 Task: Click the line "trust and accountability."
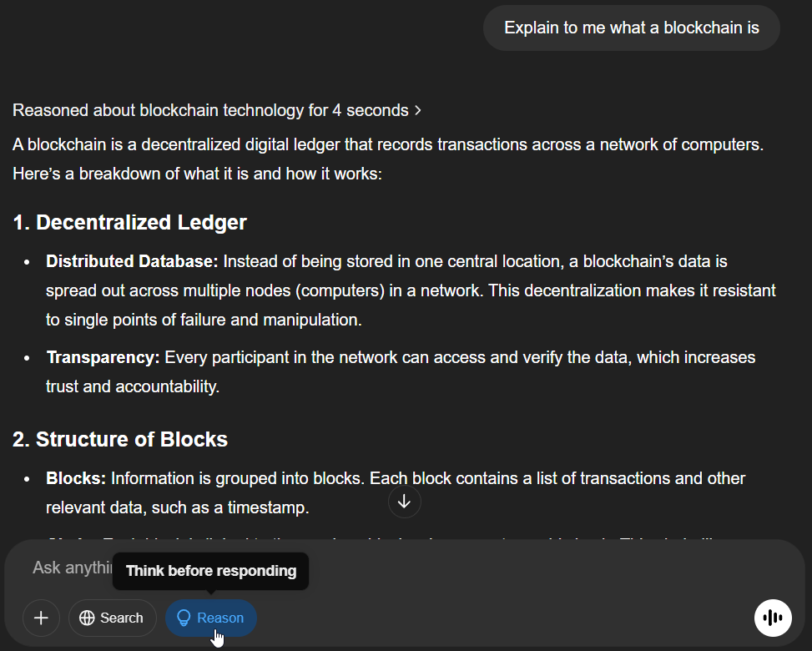pyautogui.click(x=133, y=386)
